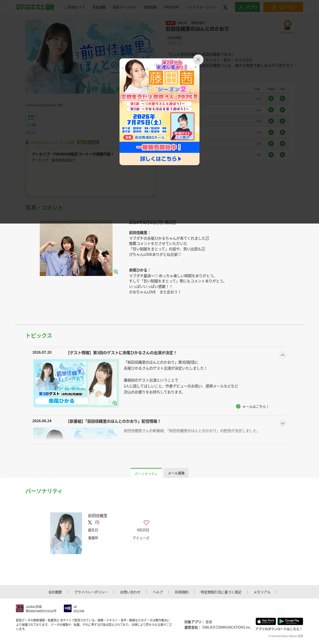Image resolution: width=319 pixels, height=644 pixels.
Task: Open the 音泉通販 menu item
Action: click(99, 7)
